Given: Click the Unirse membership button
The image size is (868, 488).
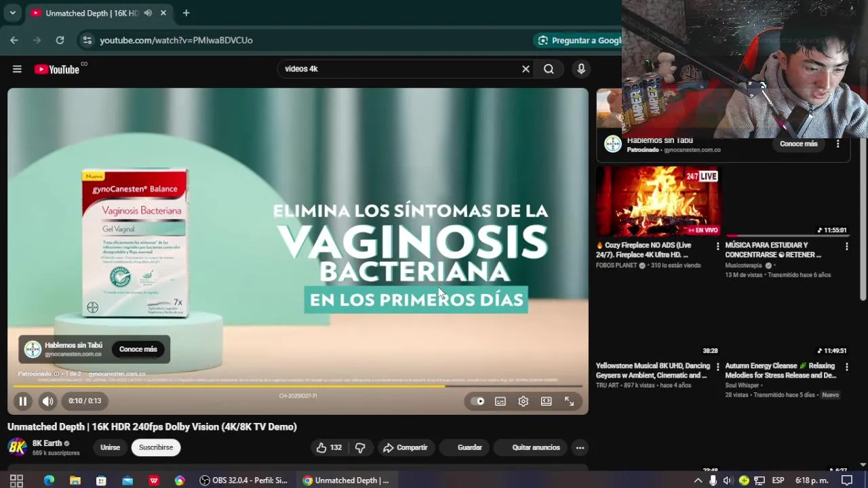Looking at the screenshot, I should (x=110, y=447).
